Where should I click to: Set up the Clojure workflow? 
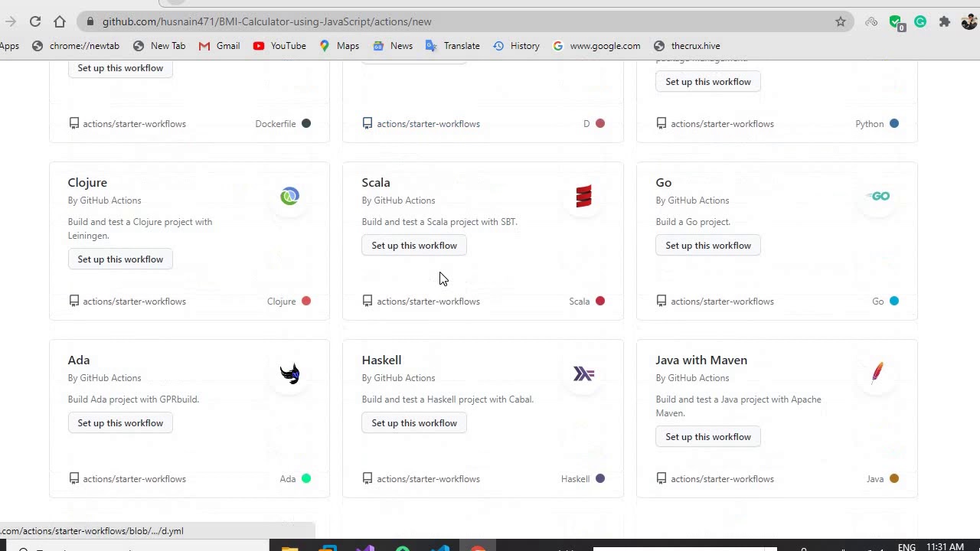tap(120, 259)
